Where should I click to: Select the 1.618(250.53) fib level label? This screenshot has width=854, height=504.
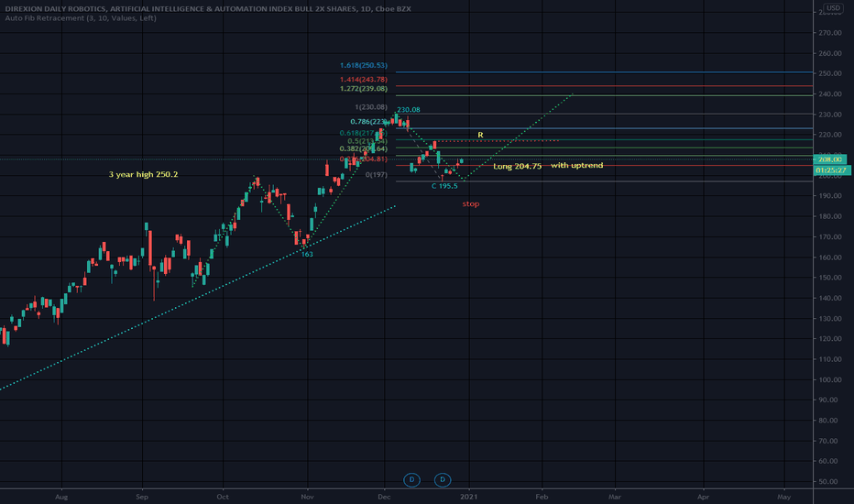pos(363,65)
